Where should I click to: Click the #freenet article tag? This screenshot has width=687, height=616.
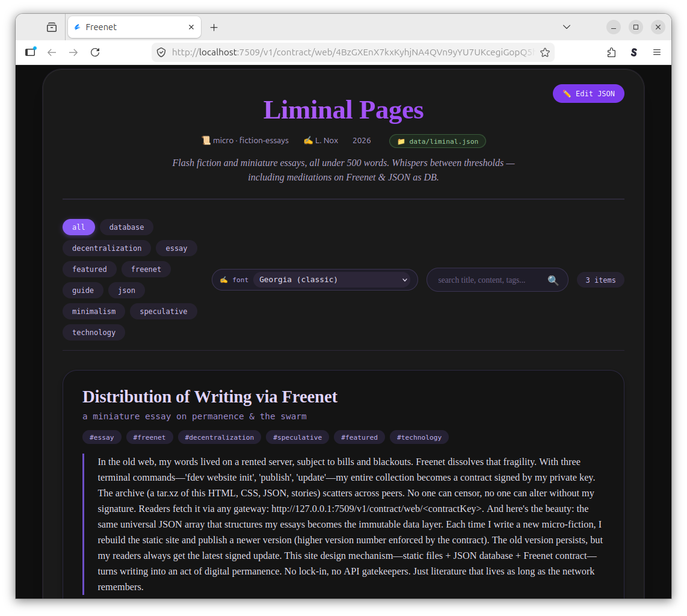pos(149,437)
